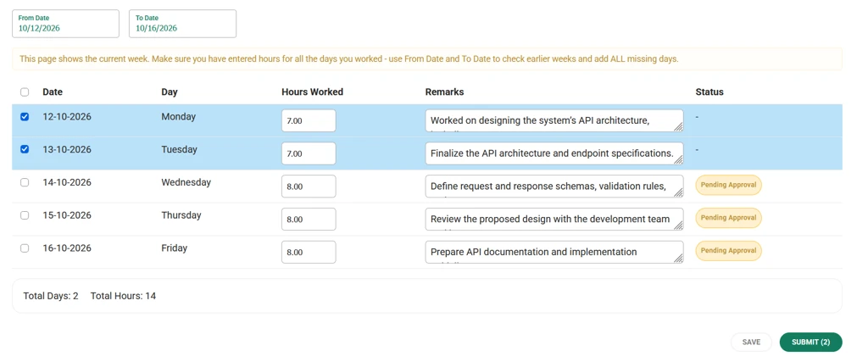Click the SUBMIT (2) button

tap(810, 342)
